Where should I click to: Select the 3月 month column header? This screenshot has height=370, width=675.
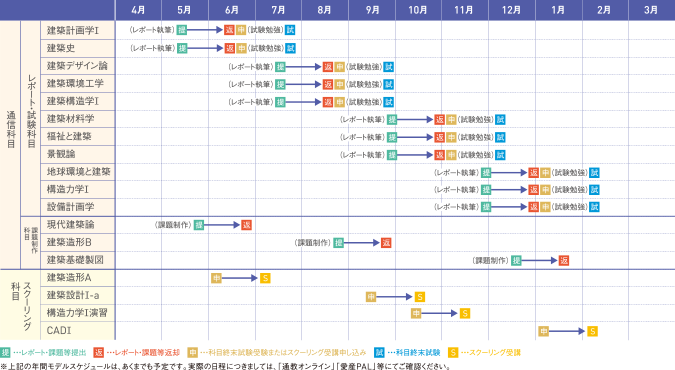click(651, 10)
